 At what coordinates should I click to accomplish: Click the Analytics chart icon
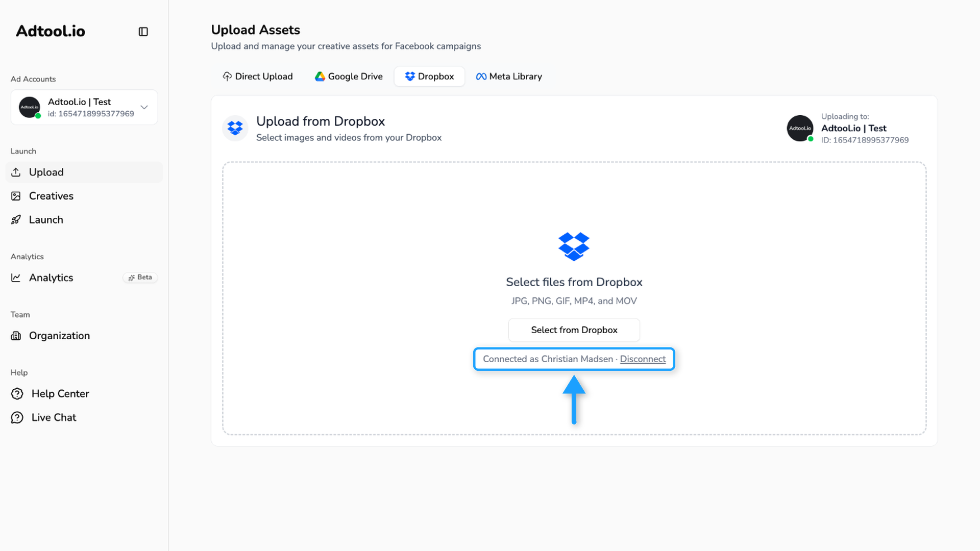tap(16, 278)
